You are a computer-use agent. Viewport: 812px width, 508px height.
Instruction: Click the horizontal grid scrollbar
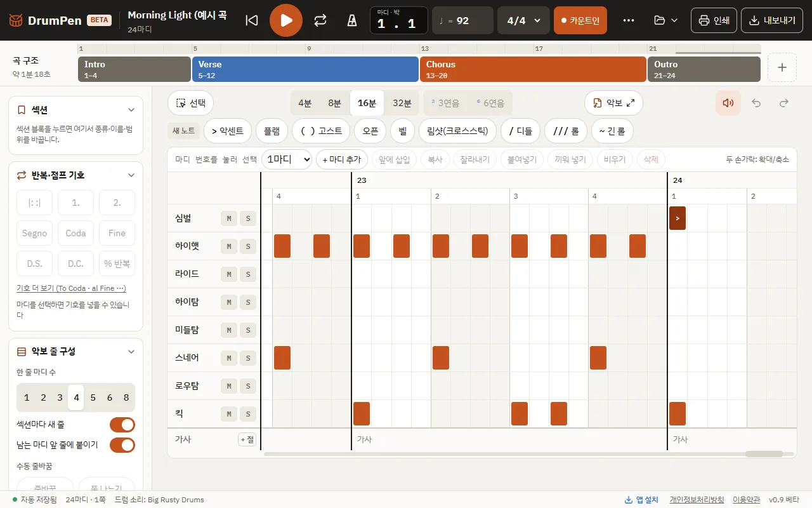pos(528,454)
